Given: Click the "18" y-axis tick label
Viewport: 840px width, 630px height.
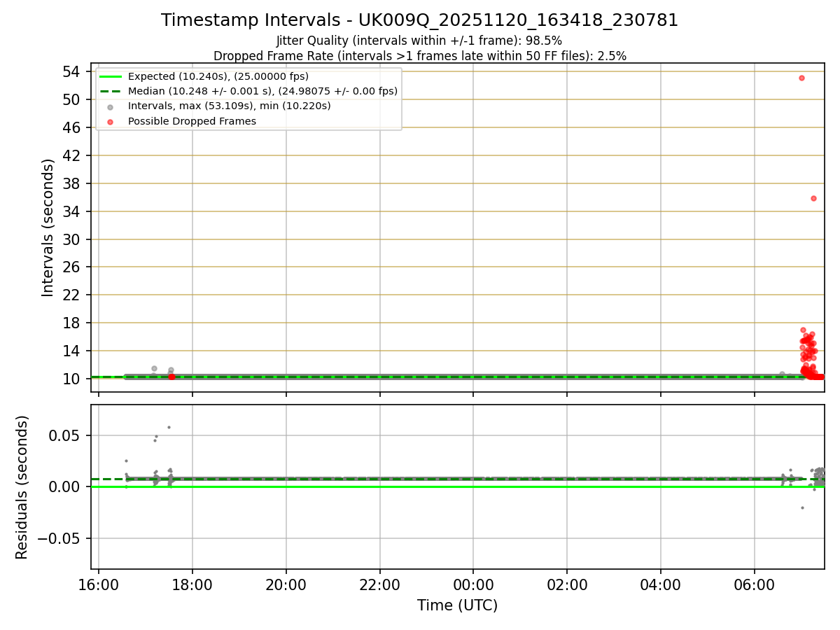Looking at the screenshot, I should (x=71, y=323).
